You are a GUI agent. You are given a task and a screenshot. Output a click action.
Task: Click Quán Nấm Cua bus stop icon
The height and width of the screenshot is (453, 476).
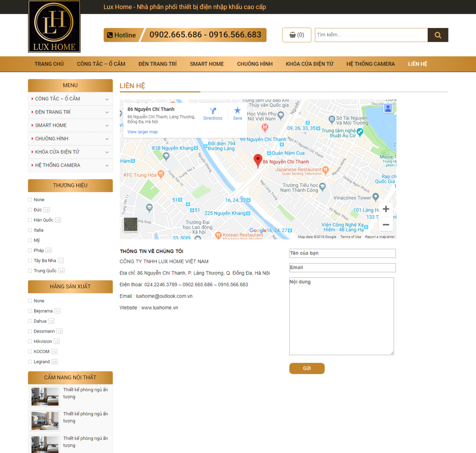pyautogui.click(x=269, y=153)
